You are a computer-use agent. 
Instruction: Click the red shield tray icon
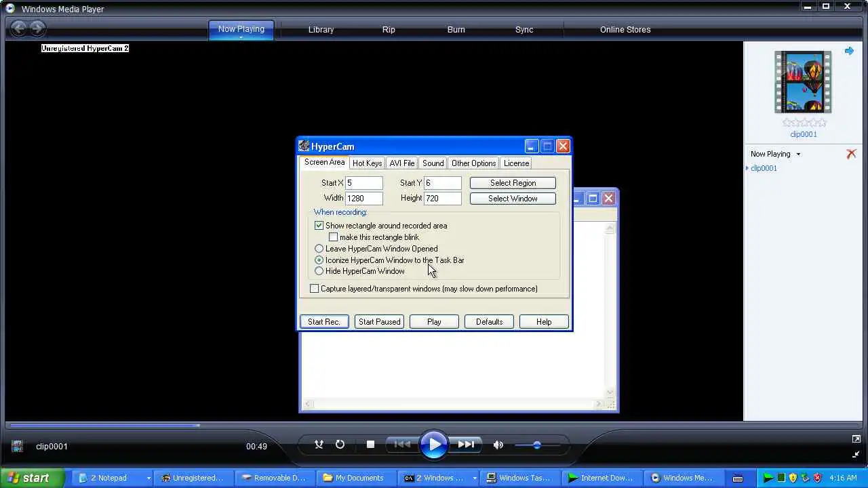click(817, 478)
